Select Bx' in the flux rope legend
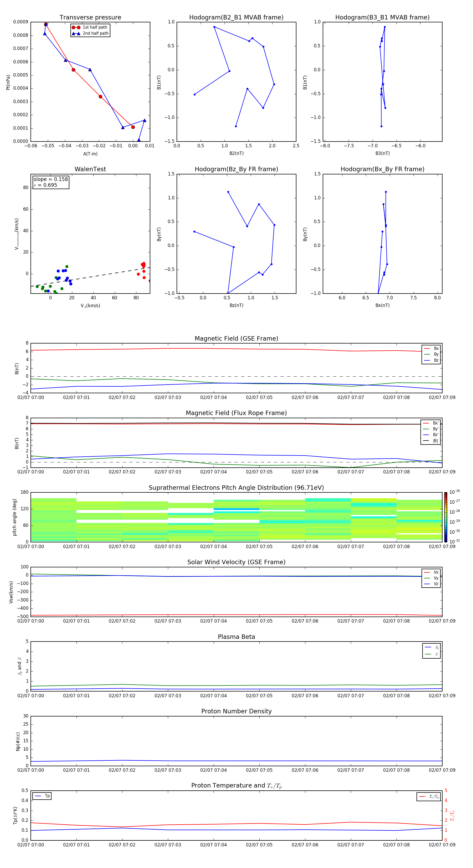The height and width of the screenshot is (868, 473). (x=431, y=423)
